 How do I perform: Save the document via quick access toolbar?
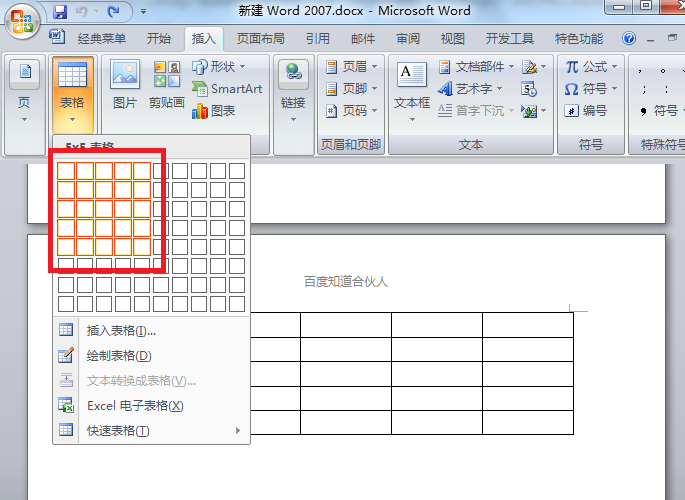point(60,12)
